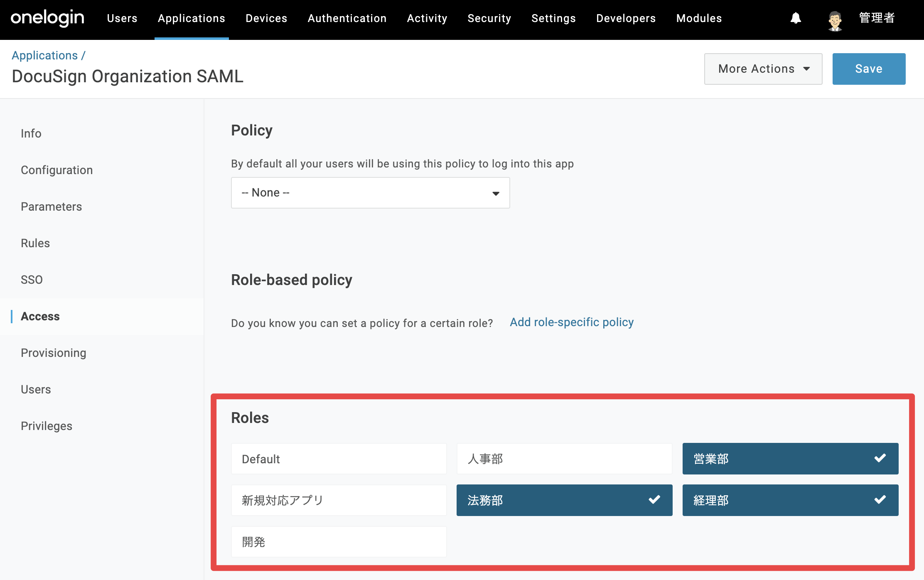
Task: Open the Settings menu
Action: point(553,18)
